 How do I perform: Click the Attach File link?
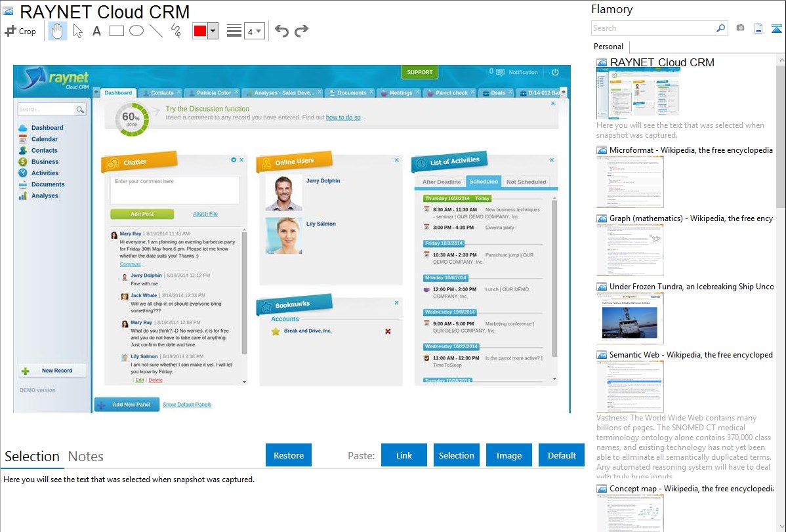click(x=205, y=214)
